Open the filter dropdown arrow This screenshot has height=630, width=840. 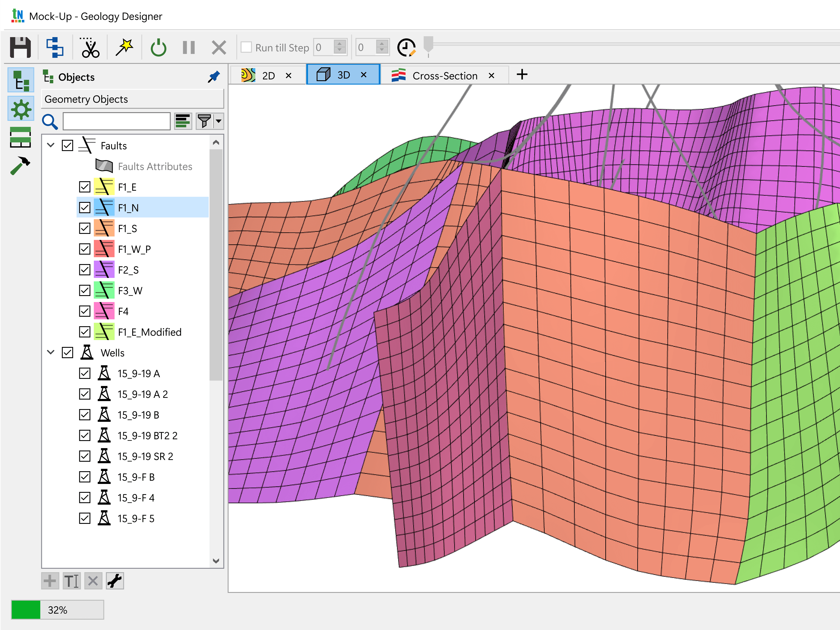[x=219, y=121]
